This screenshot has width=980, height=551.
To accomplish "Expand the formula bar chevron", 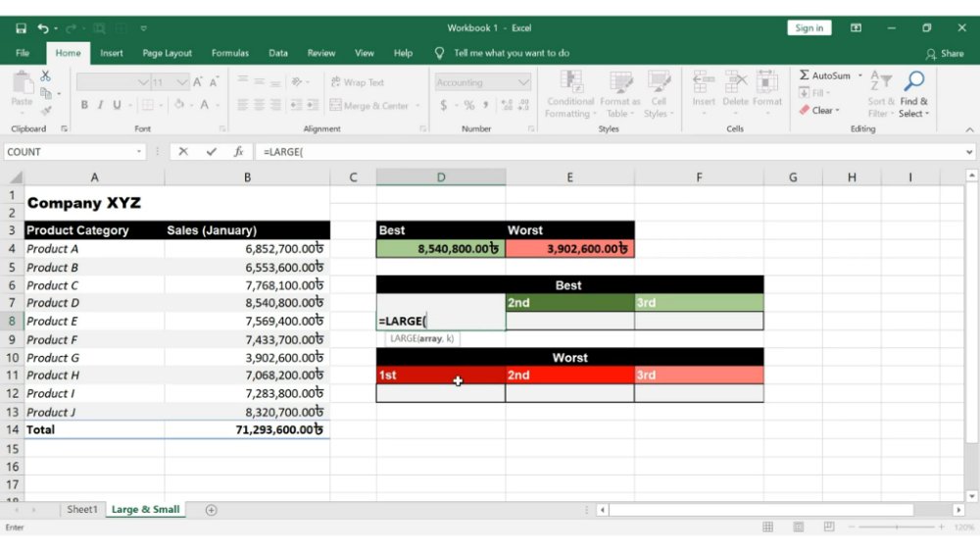I will tap(969, 152).
